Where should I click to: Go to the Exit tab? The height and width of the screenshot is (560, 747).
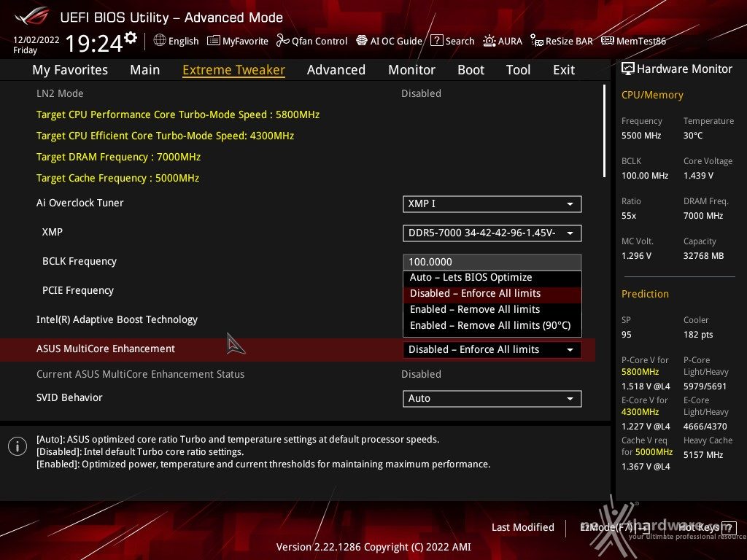click(564, 70)
